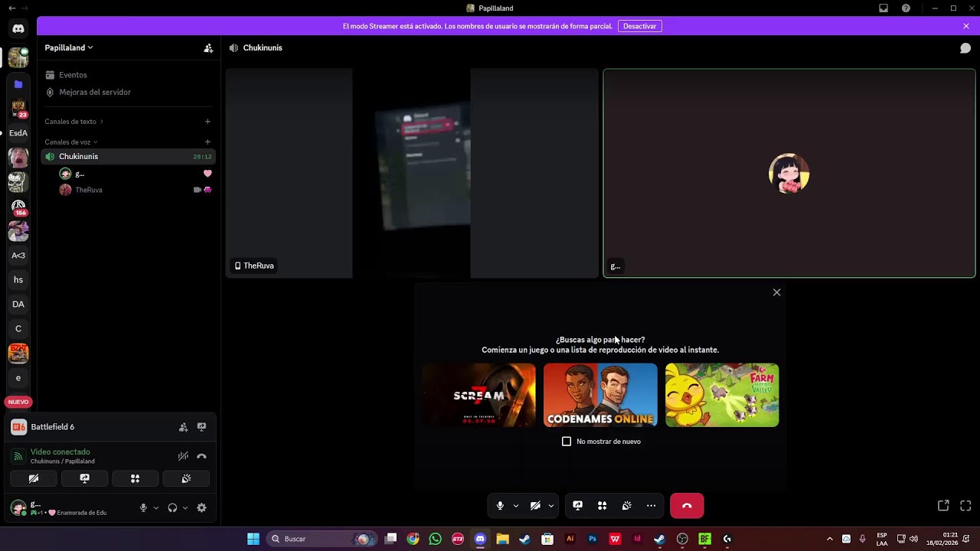Start the Scream 7 activity

pyautogui.click(x=479, y=395)
